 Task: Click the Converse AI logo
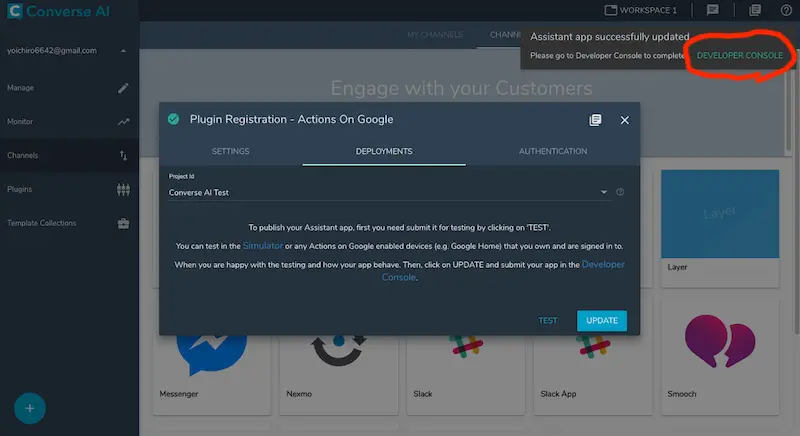(x=58, y=11)
